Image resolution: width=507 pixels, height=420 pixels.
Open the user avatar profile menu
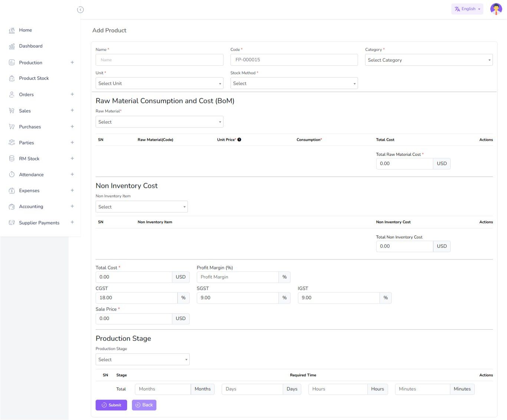click(x=496, y=9)
